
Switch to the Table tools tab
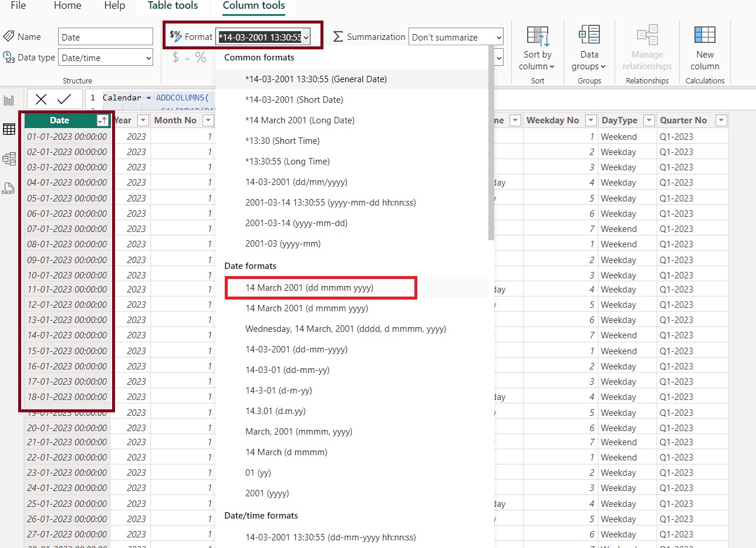tap(173, 6)
